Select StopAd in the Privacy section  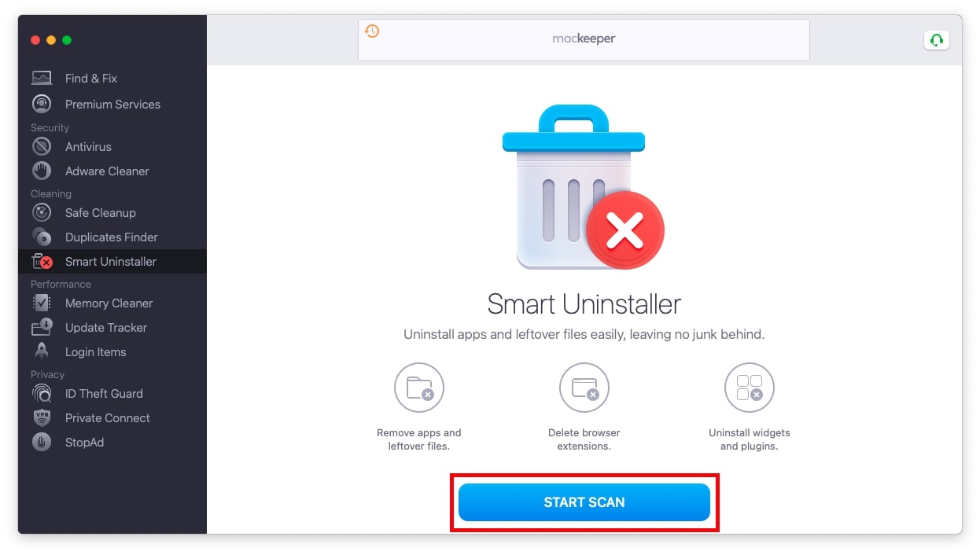coord(86,442)
